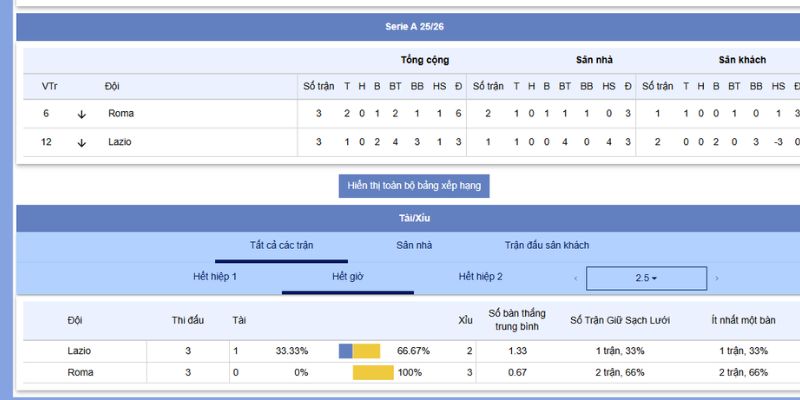This screenshot has height=400, width=800.
Task: Click the right chevron beside 2.5
Action: pyautogui.click(x=717, y=278)
